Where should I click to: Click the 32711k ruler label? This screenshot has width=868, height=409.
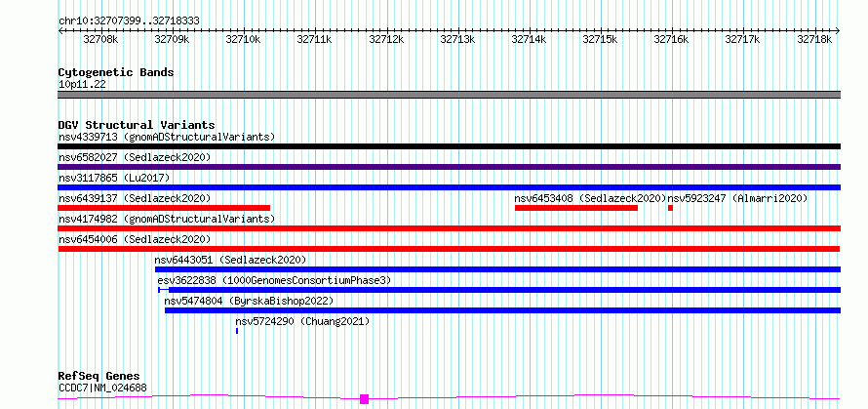point(315,39)
